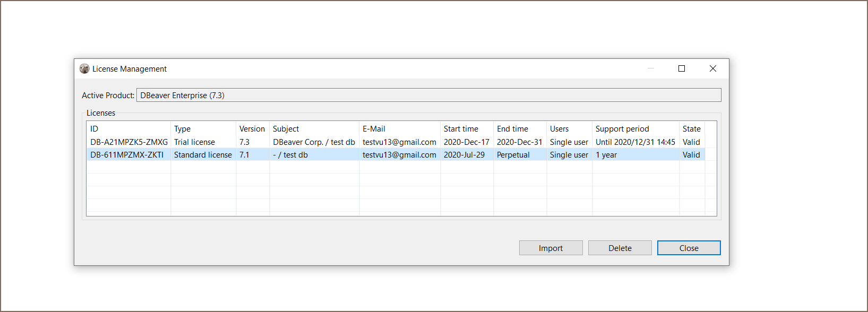This screenshot has height=312, width=868.
Task: Maximize the License Management window
Action: pos(682,68)
